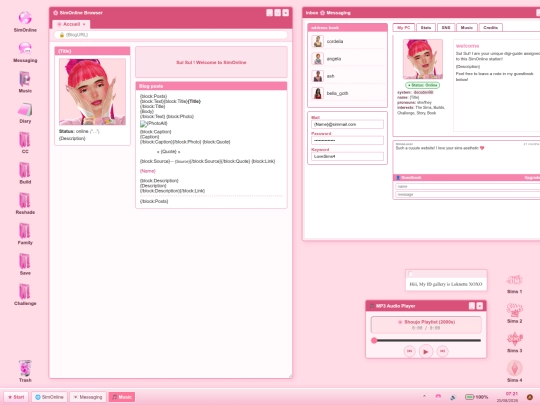Screen dimensions: 540x405
Task: Switch to SimOnline taskbar item
Action: 49,397
